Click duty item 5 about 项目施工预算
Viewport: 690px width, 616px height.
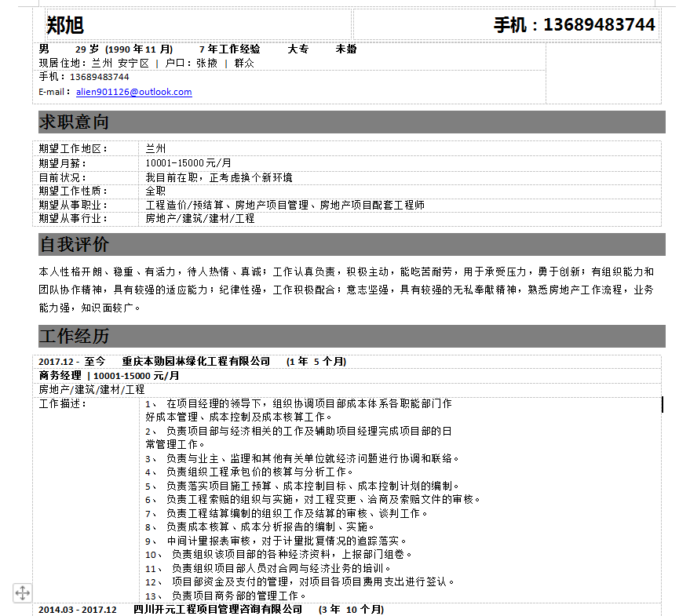[302, 487]
